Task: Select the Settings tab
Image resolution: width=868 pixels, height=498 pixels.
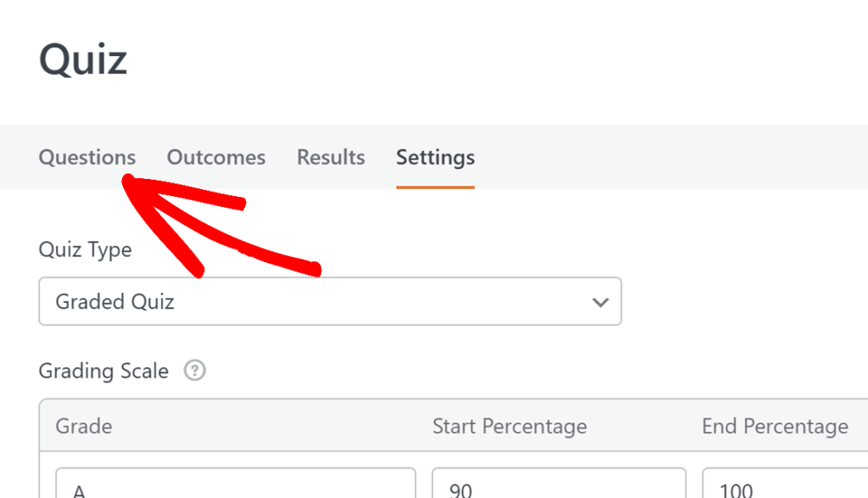Action: 436,158
